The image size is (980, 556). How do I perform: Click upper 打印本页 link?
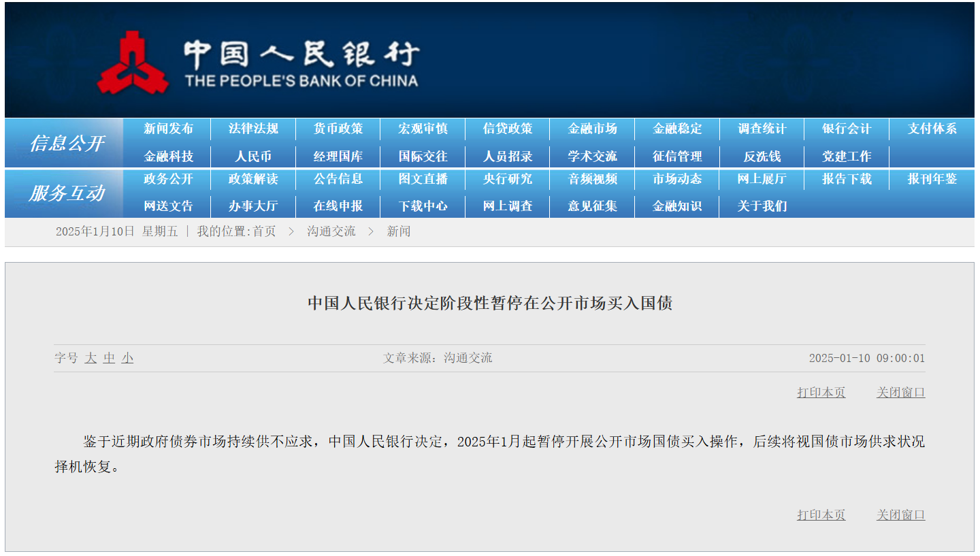[821, 393]
